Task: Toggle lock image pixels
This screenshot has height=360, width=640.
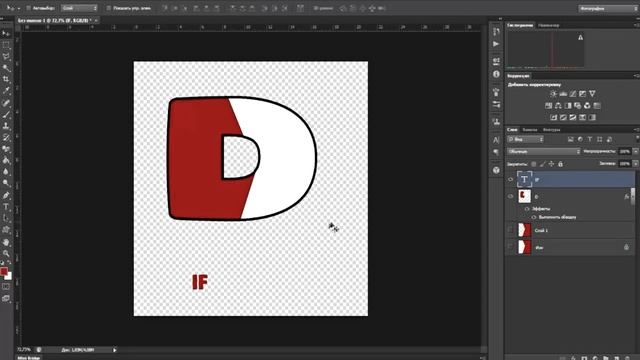Action: (542, 164)
